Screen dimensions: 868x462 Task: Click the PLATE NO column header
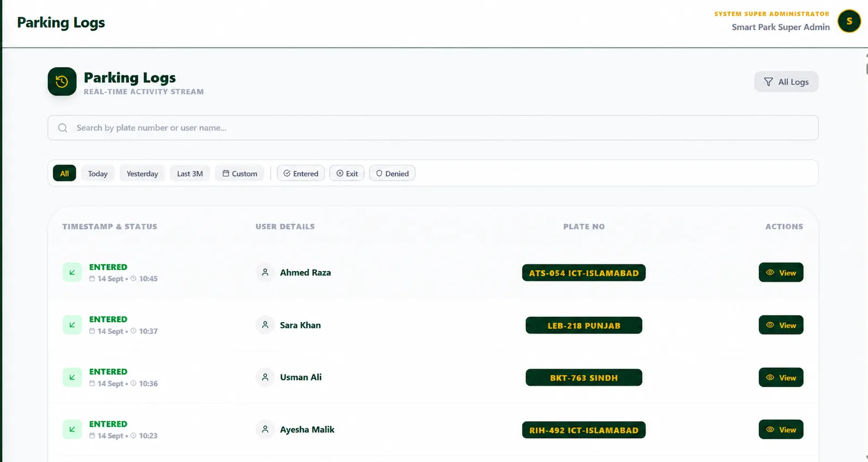[584, 227]
